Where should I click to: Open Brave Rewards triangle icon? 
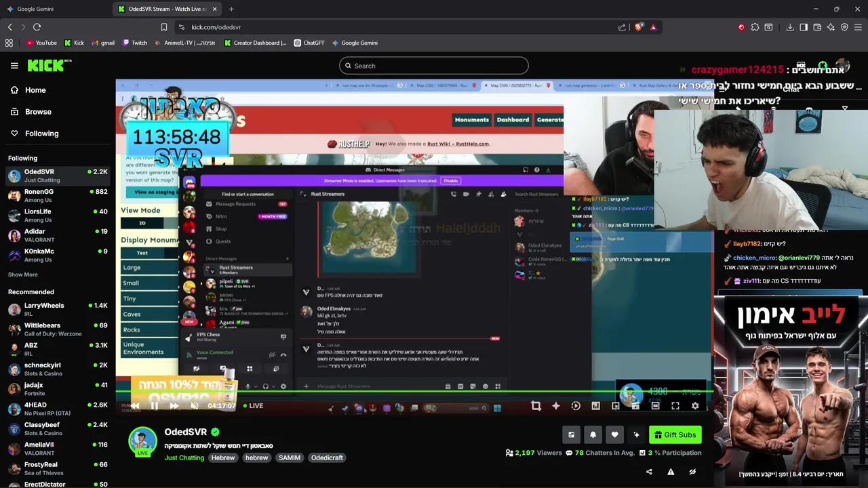653,27
